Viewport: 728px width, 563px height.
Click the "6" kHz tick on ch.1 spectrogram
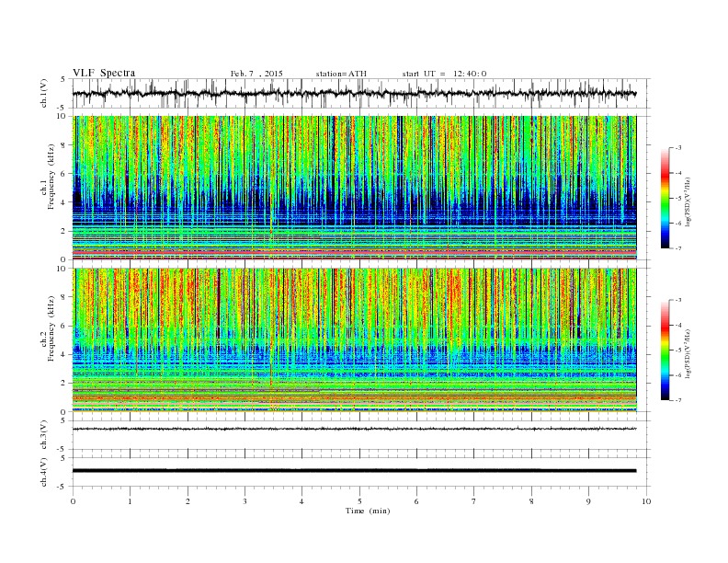[63, 174]
